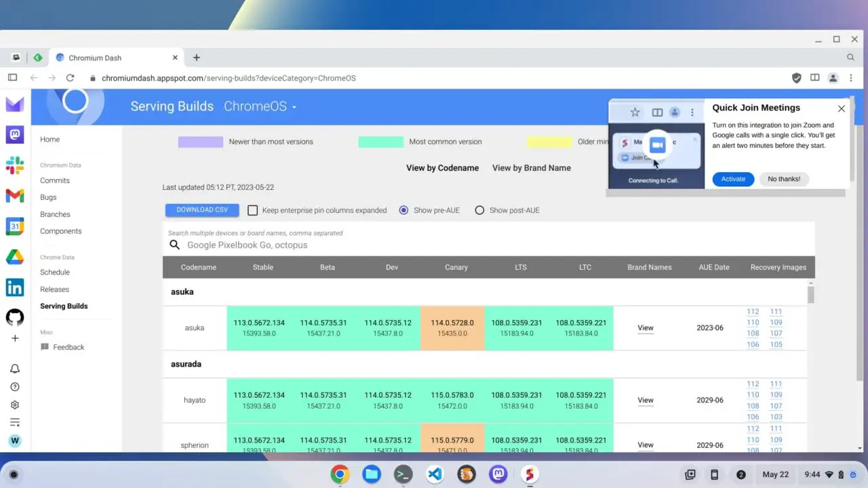Screen dimensions: 868x488
Task: Open recovery image 112 for asuka
Action: point(753,312)
